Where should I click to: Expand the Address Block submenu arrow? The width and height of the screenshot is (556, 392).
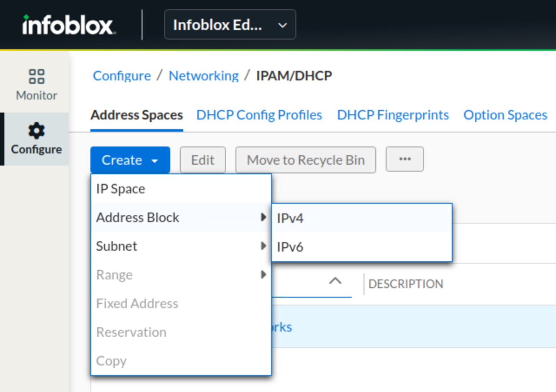[263, 217]
